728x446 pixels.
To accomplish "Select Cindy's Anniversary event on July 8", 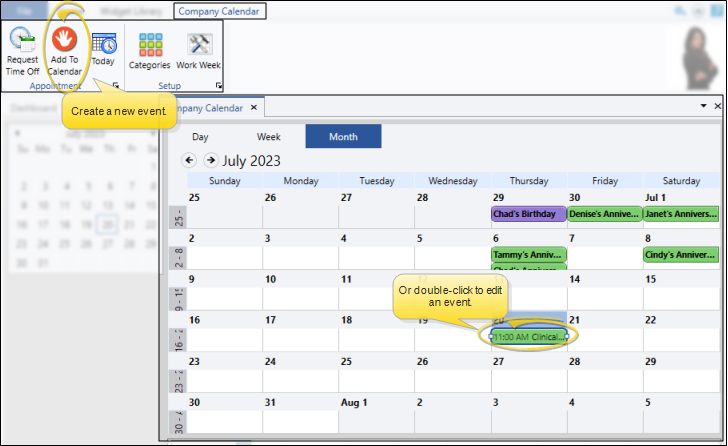I will pyautogui.click(x=681, y=254).
